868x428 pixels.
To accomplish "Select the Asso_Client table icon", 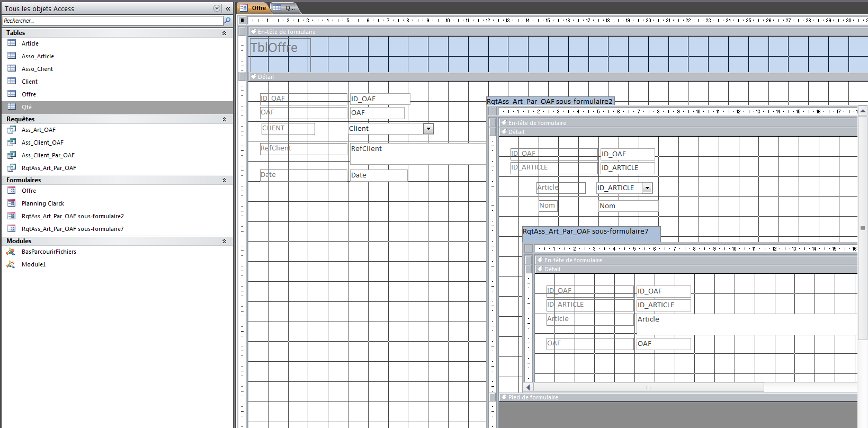I will point(12,68).
